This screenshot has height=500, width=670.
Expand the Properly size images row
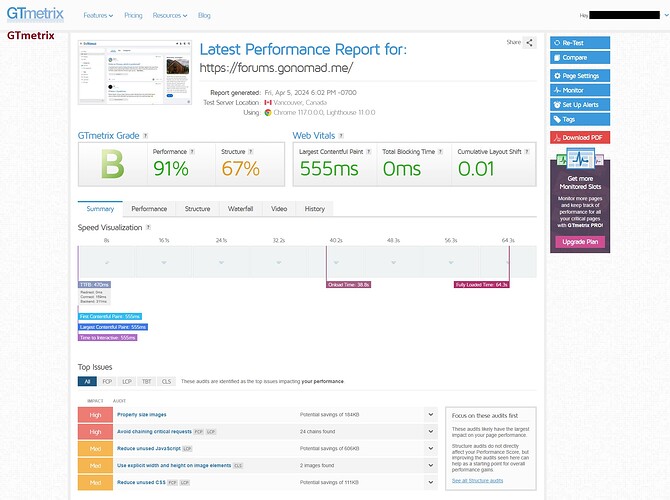pos(431,415)
